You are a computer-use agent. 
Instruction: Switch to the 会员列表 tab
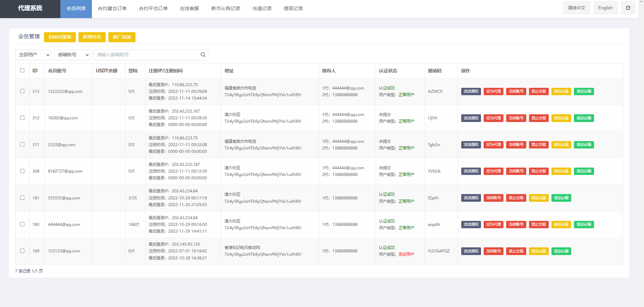click(x=76, y=9)
